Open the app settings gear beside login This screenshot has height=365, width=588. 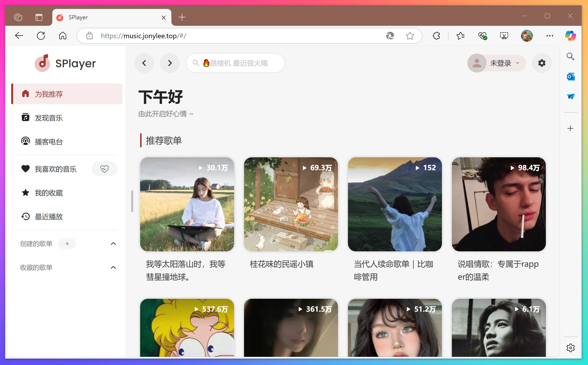coord(542,63)
